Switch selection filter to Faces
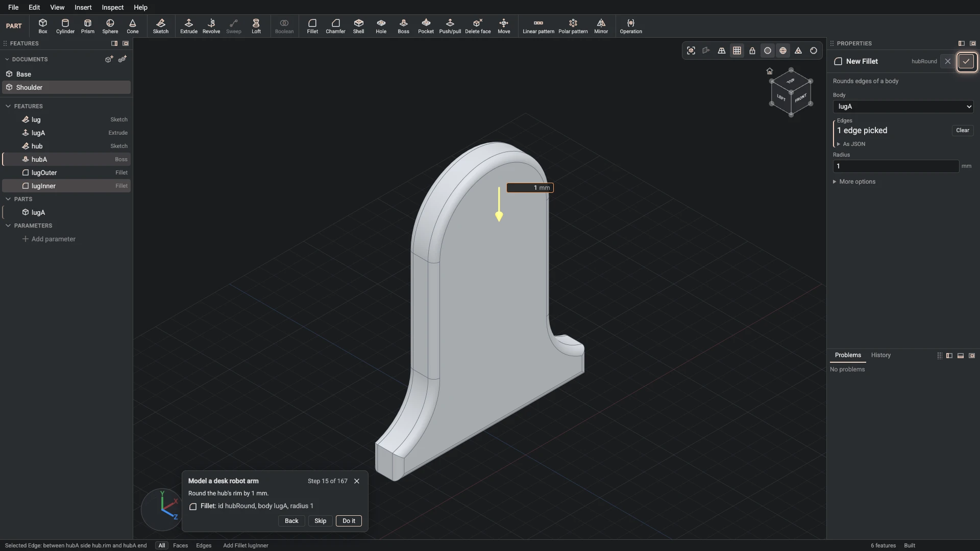Image resolution: width=980 pixels, height=551 pixels. click(x=180, y=545)
